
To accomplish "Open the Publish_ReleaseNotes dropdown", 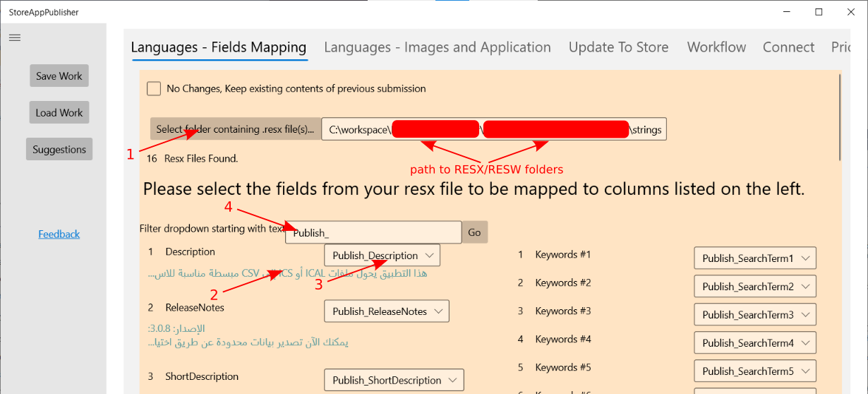I will 386,311.
